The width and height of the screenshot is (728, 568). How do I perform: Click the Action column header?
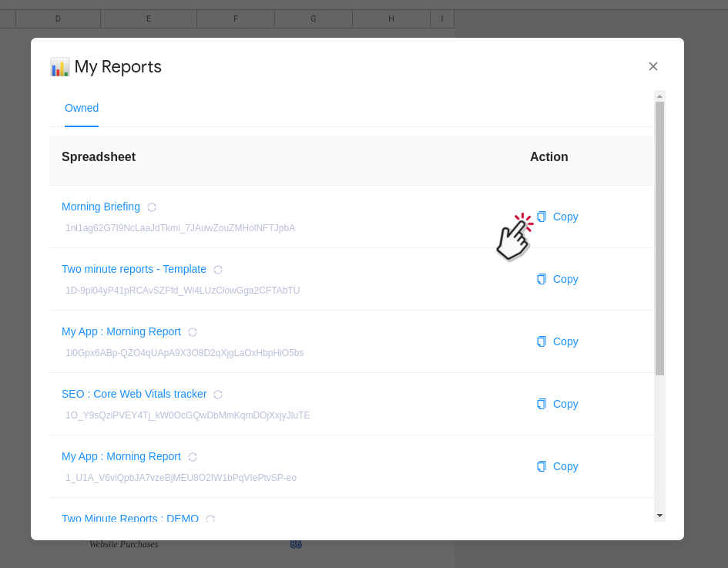click(549, 157)
